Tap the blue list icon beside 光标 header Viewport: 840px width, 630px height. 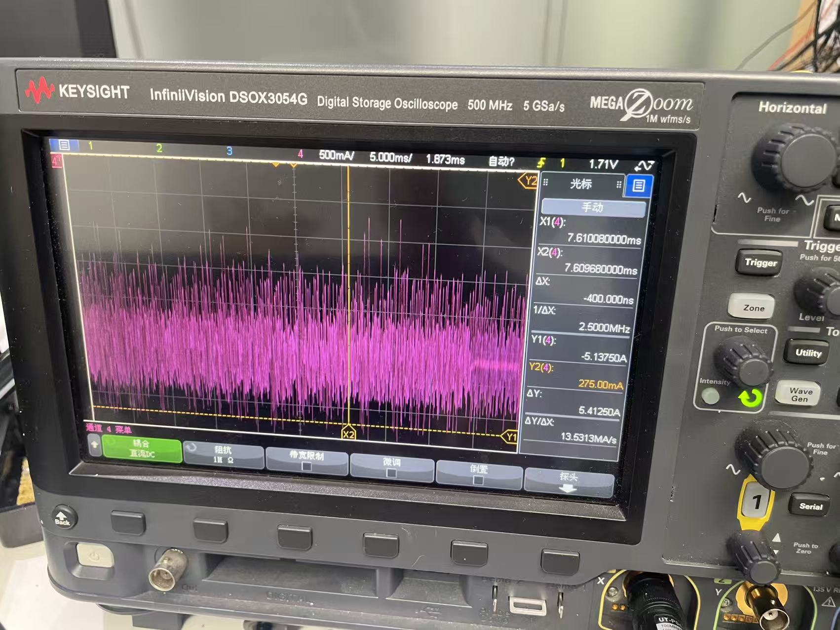(639, 186)
